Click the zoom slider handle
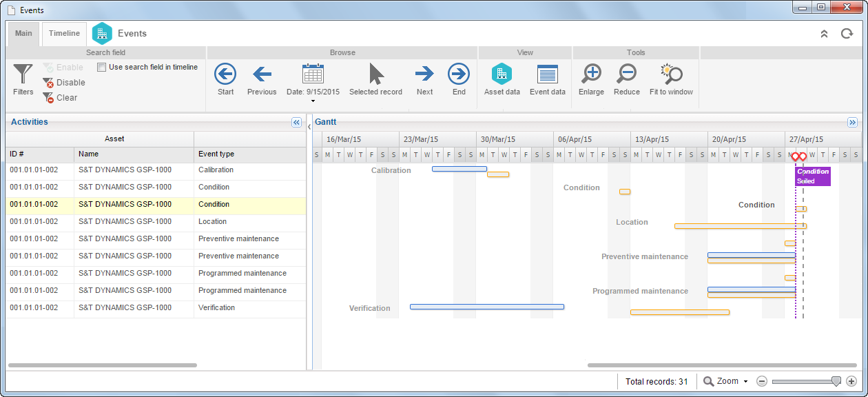Viewport: 868px width, 397px height. point(836,381)
